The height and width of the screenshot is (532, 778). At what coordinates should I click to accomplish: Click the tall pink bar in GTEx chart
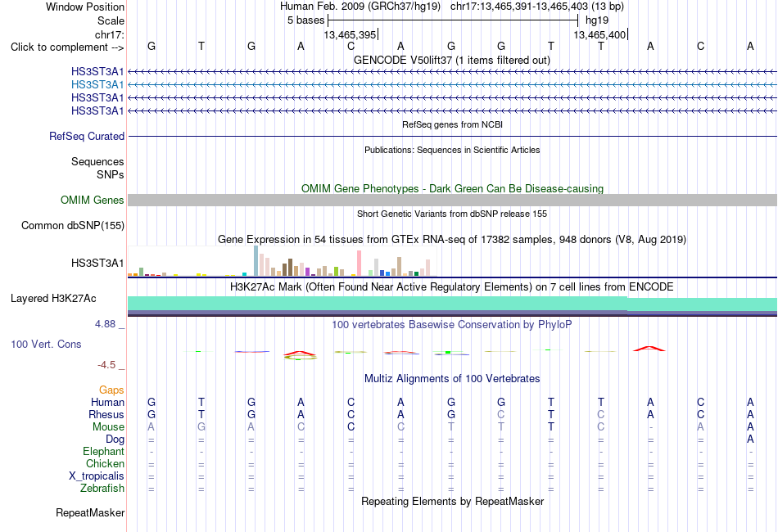(359, 264)
